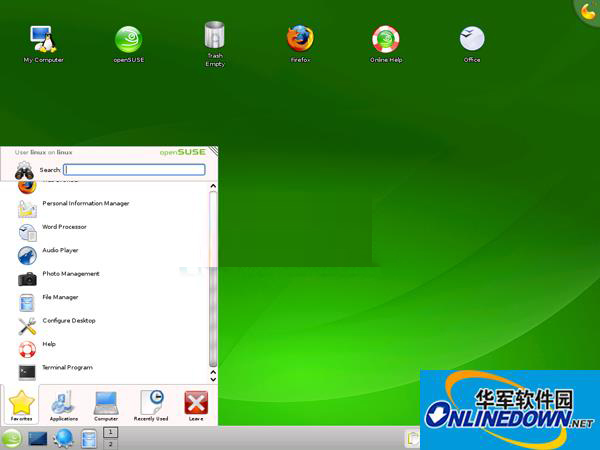The width and height of the screenshot is (600, 450).
Task: Launch Firefox from the desktop
Action: coord(300,40)
